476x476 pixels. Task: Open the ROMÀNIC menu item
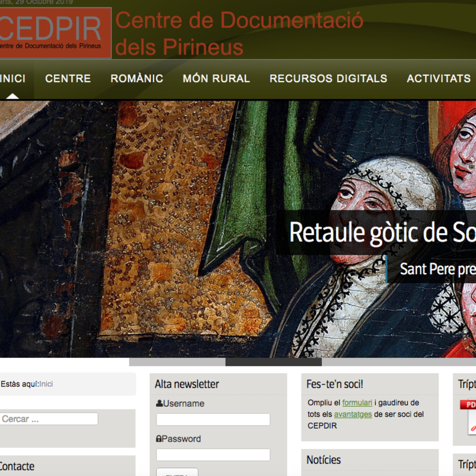[x=137, y=79]
